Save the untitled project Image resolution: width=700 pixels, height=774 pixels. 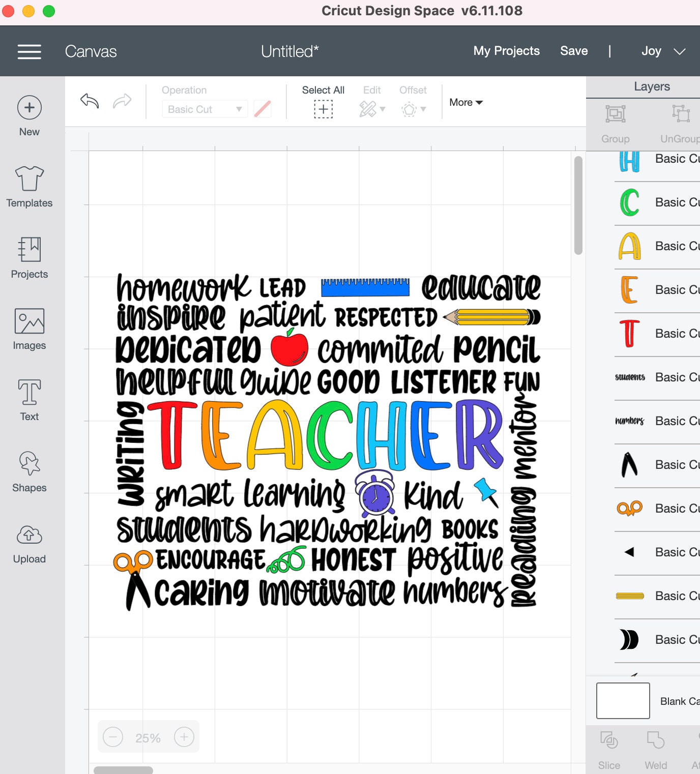click(574, 51)
